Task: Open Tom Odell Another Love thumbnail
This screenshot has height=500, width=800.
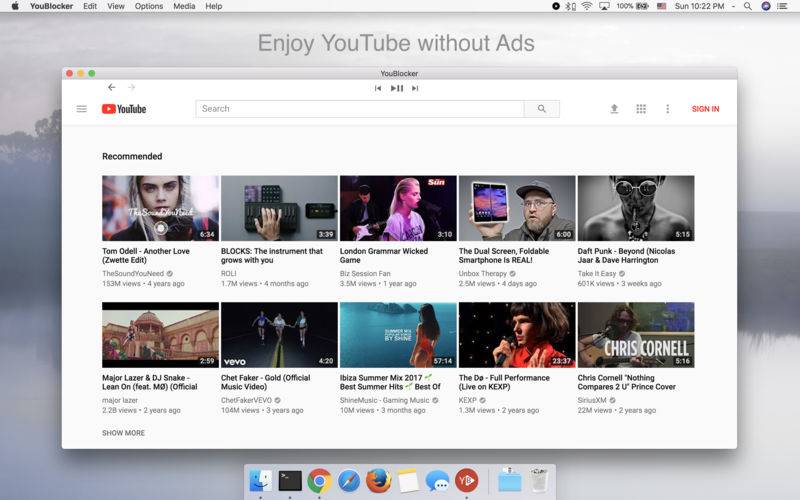Action: pyautogui.click(x=160, y=208)
